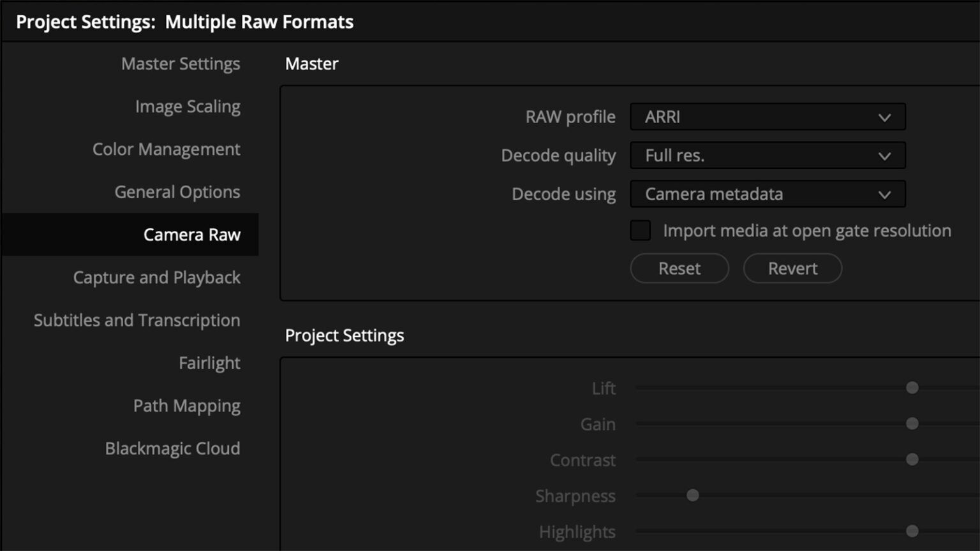Click the Reset button
980x551 pixels.
(x=679, y=268)
